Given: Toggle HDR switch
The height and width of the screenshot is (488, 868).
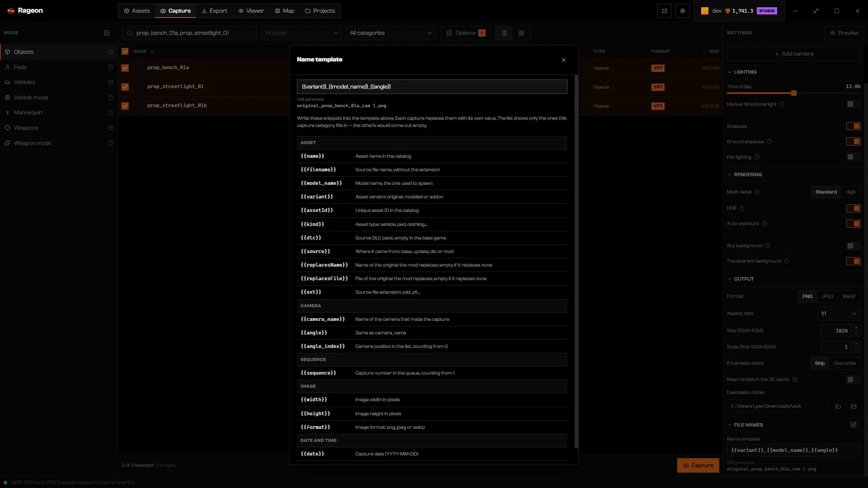Looking at the screenshot, I should tap(853, 208).
